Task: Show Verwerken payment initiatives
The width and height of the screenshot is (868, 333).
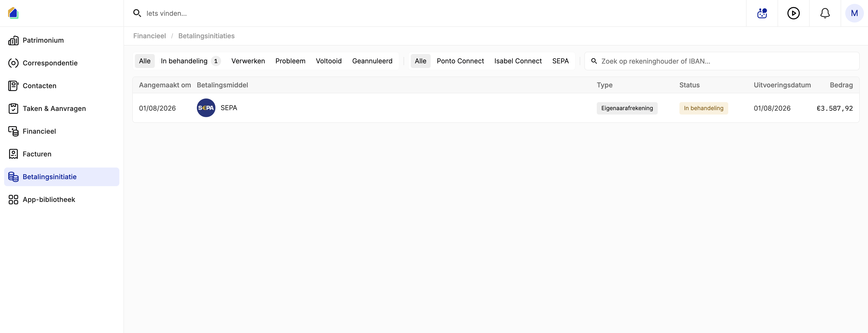Action: pyautogui.click(x=248, y=61)
